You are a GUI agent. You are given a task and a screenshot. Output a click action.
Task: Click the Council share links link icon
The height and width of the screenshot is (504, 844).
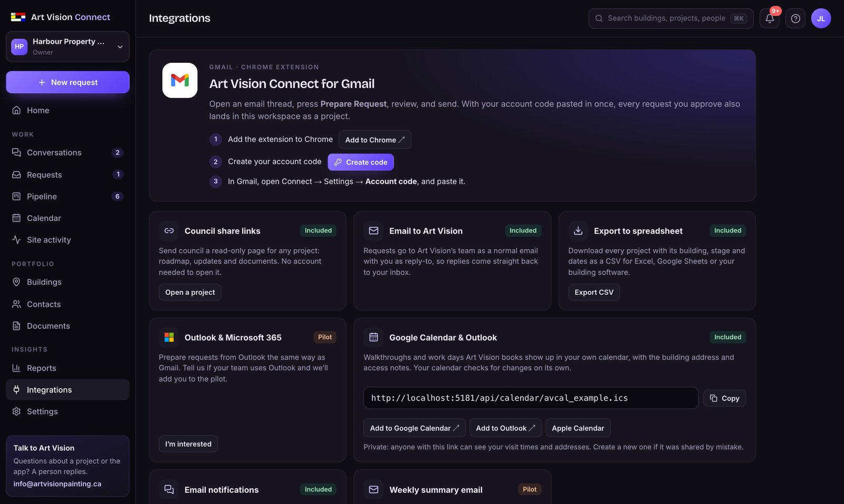[x=169, y=231]
